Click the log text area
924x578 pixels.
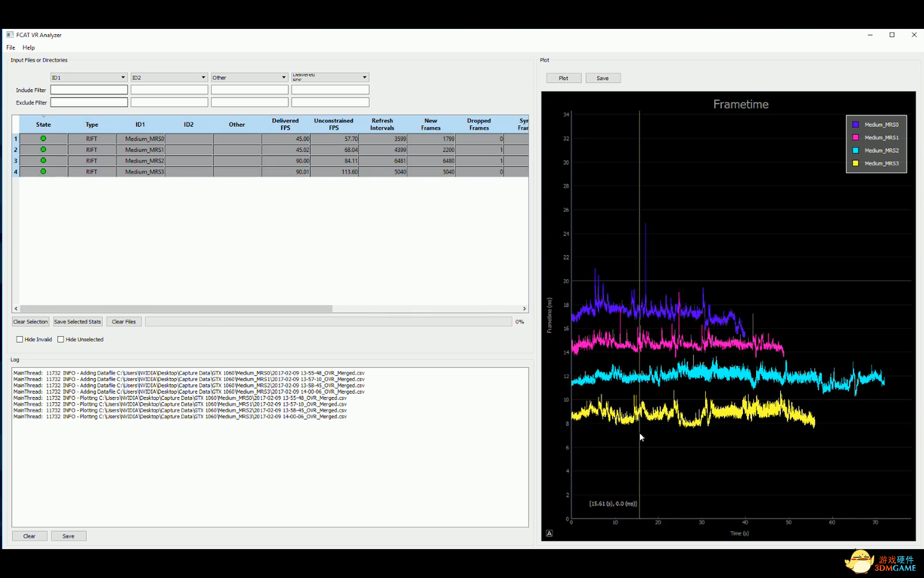coord(270,447)
